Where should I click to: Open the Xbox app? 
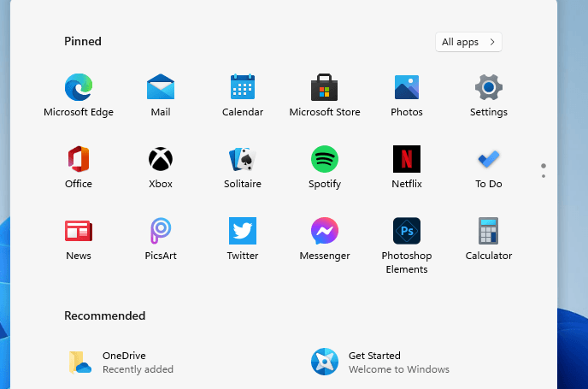(x=161, y=168)
